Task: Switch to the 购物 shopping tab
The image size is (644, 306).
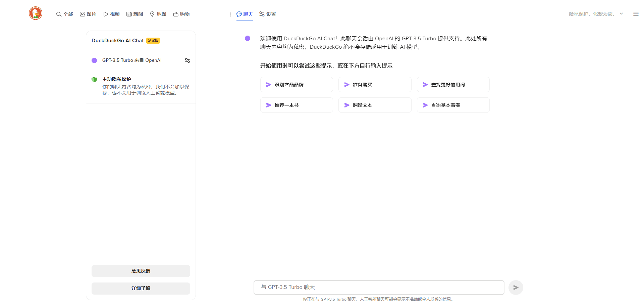Action: [181, 14]
